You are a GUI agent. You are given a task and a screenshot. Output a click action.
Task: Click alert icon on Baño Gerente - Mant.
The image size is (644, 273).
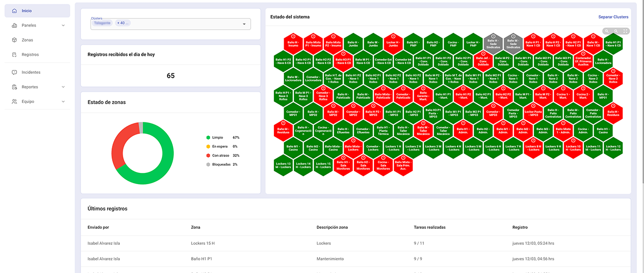(x=423, y=87)
